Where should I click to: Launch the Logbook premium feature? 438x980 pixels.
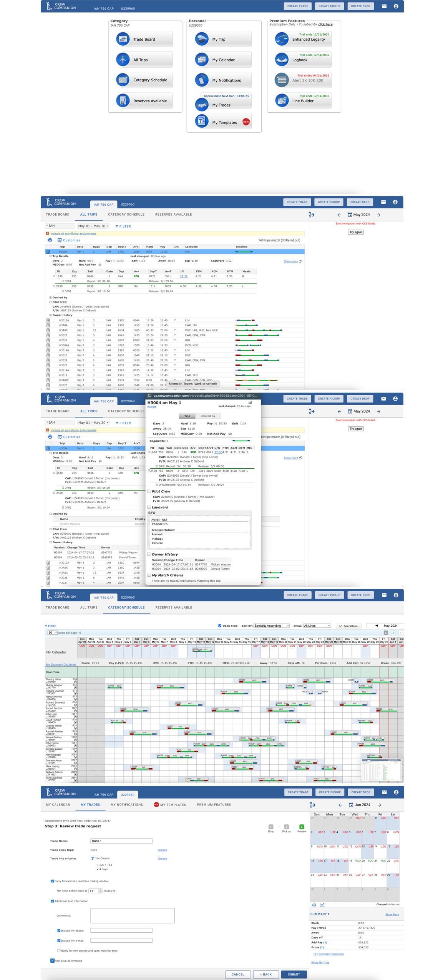(x=303, y=59)
